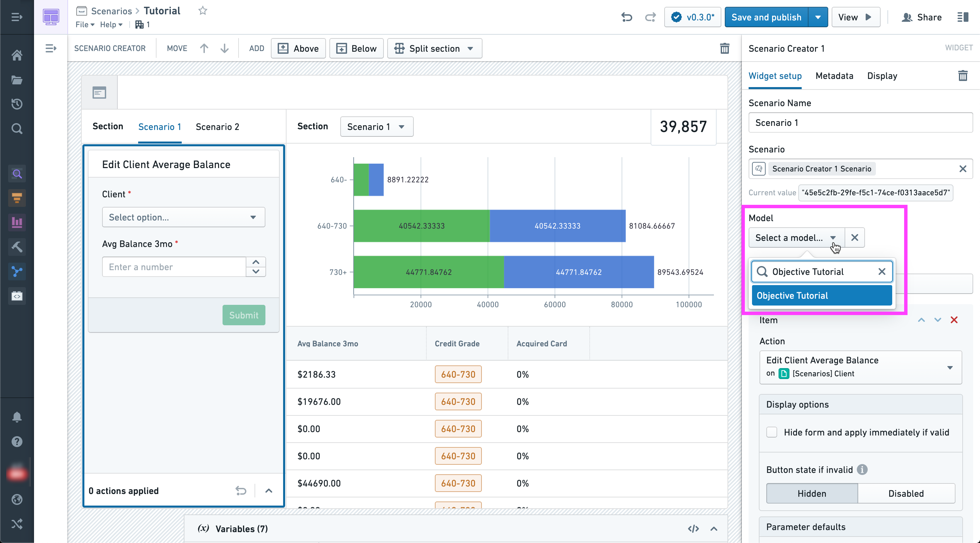Click Submit button in Edit Client Average Balance form

point(243,315)
